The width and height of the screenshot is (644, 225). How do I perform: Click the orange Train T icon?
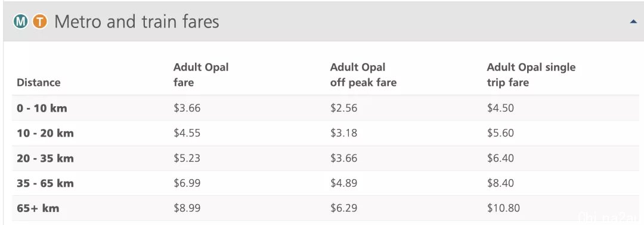click(40, 21)
